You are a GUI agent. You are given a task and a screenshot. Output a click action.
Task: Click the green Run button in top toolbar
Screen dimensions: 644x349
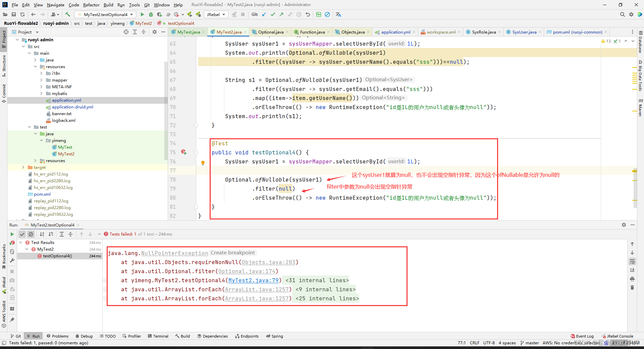[142, 14]
